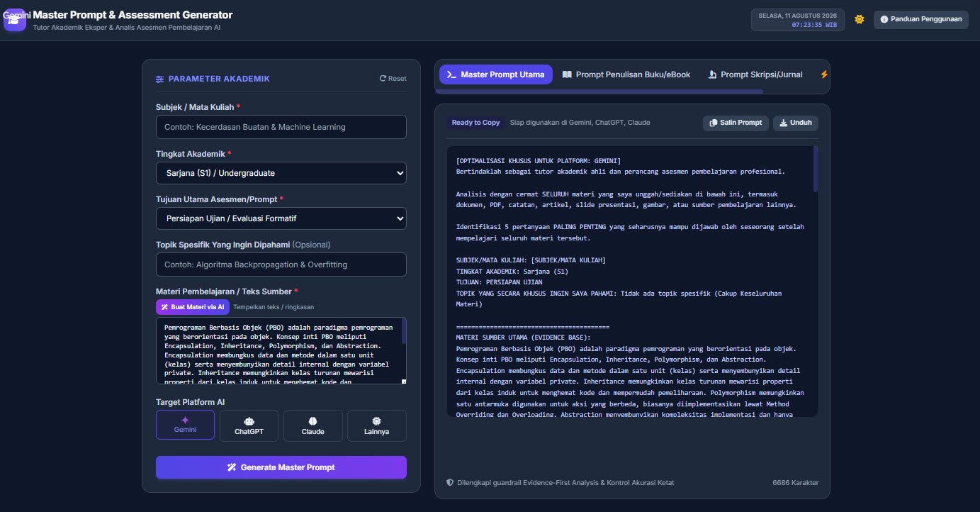
Task: Toggle the sun theme icon
Action: tap(860, 19)
